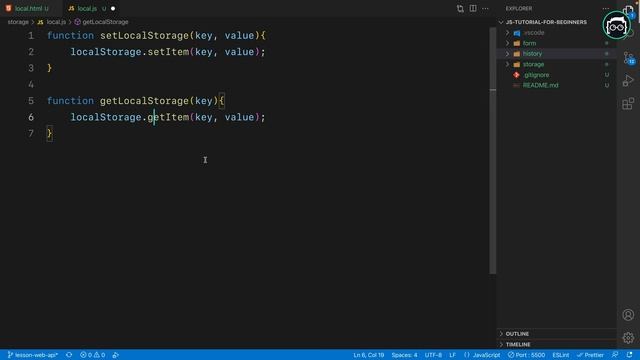Click setItem on line 2

(168, 52)
